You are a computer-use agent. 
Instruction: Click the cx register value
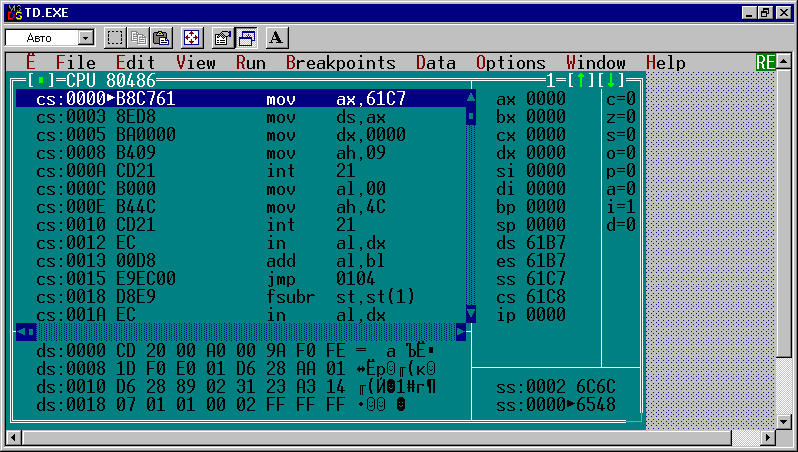coord(546,134)
